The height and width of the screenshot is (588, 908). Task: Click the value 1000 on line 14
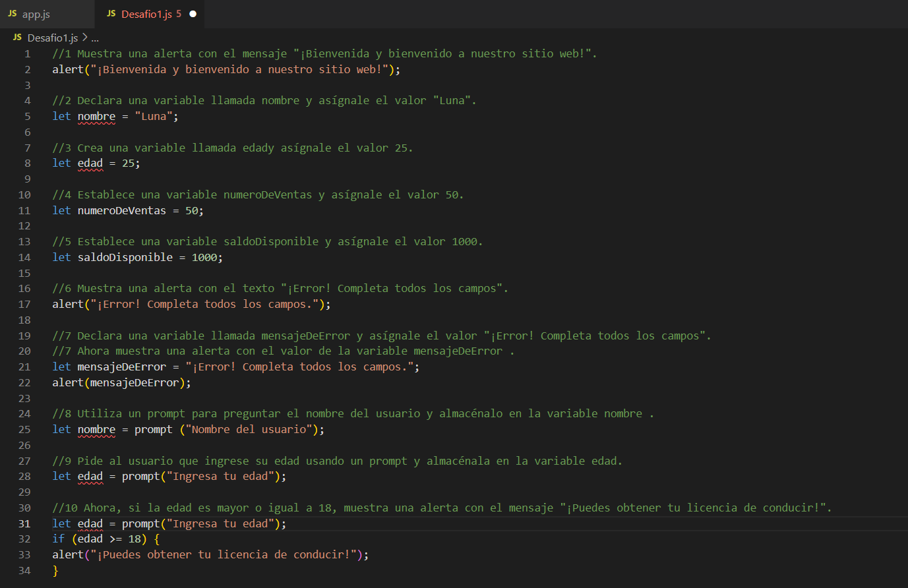click(x=204, y=258)
